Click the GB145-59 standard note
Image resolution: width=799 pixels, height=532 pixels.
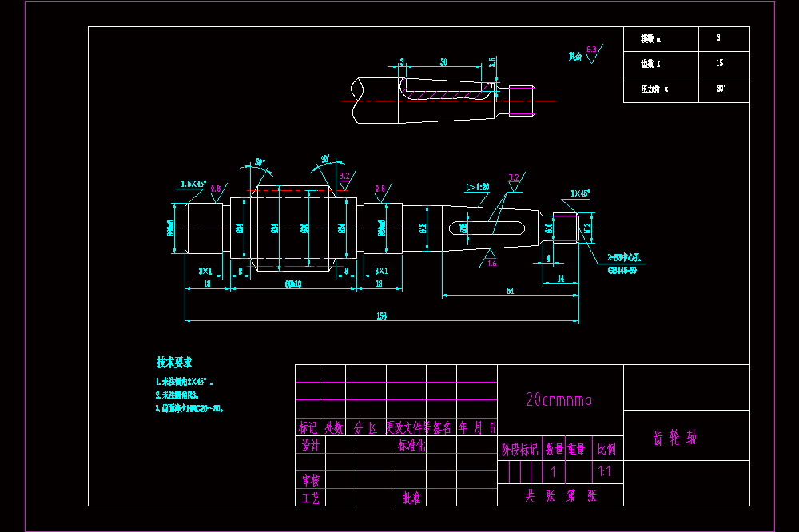[622, 270]
